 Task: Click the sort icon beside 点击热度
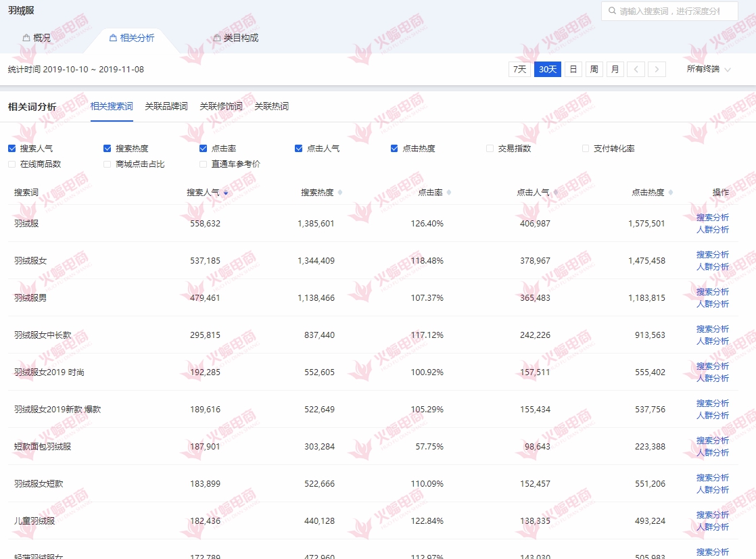[x=670, y=192]
